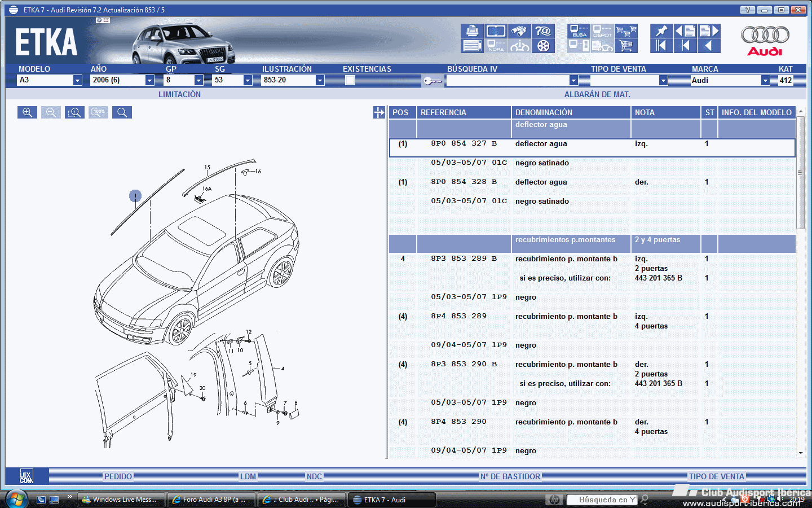Open the wheel rim icon
This screenshot has height=508, width=812.
pos(543,46)
